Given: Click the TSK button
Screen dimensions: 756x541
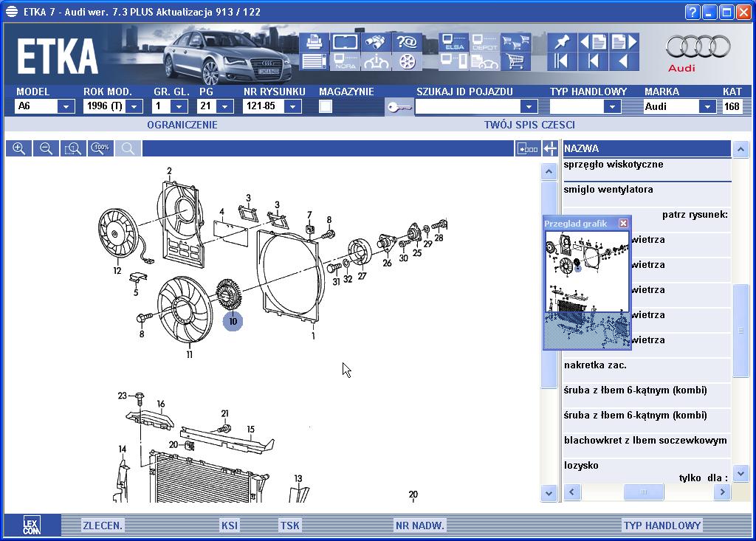Looking at the screenshot, I should 289,526.
